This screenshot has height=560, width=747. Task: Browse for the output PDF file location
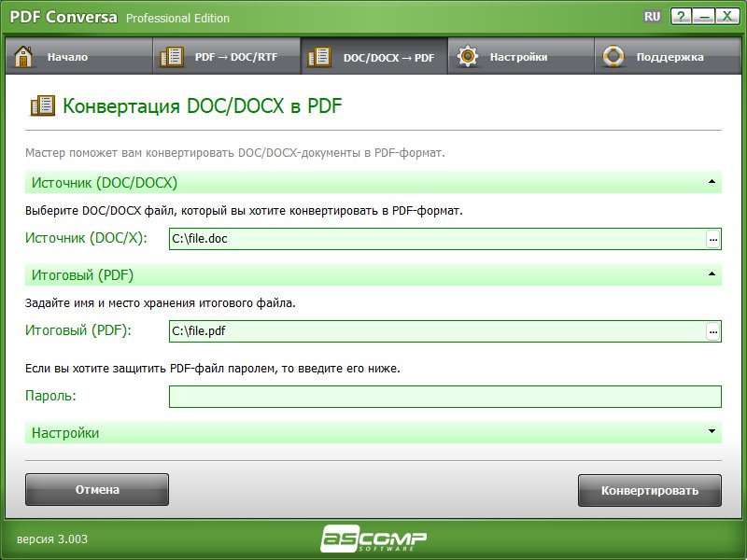[x=712, y=331]
